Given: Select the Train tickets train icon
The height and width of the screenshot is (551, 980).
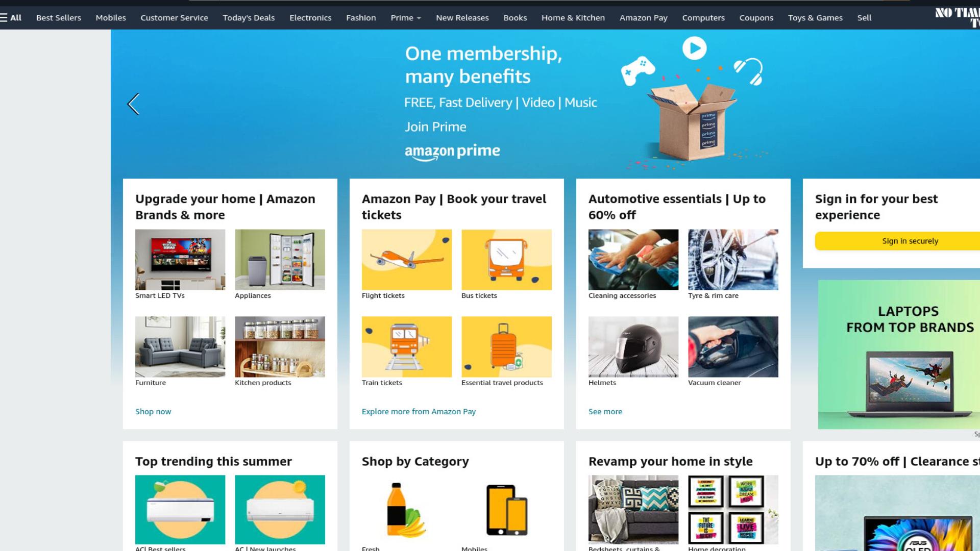Looking at the screenshot, I should click(x=407, y=347).
